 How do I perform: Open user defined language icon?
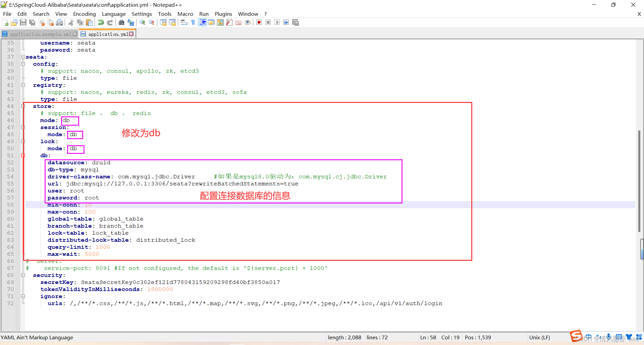(211, 22)
